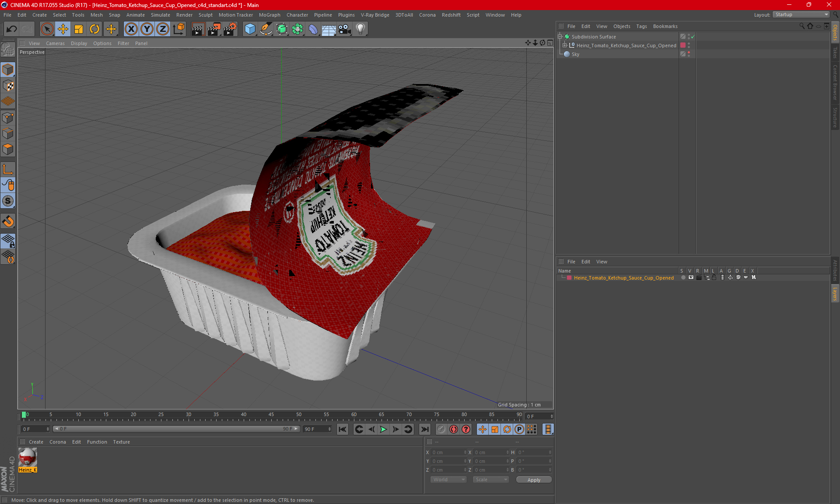Go to start of animation
Image resolution: width=840 pixels, height=504 pixels.
(x=343, y=430)
